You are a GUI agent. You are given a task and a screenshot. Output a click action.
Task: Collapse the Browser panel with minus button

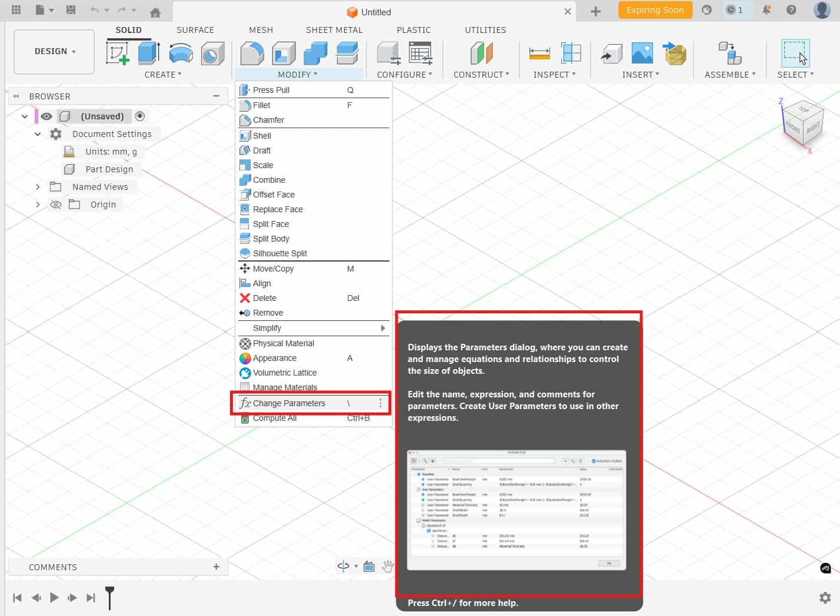tap(216, 96)
